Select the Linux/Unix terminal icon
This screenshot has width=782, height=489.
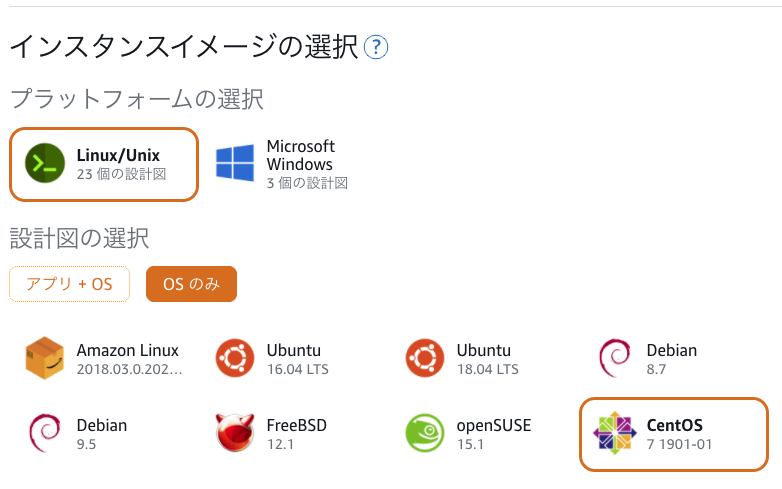(x=45, y=163)
